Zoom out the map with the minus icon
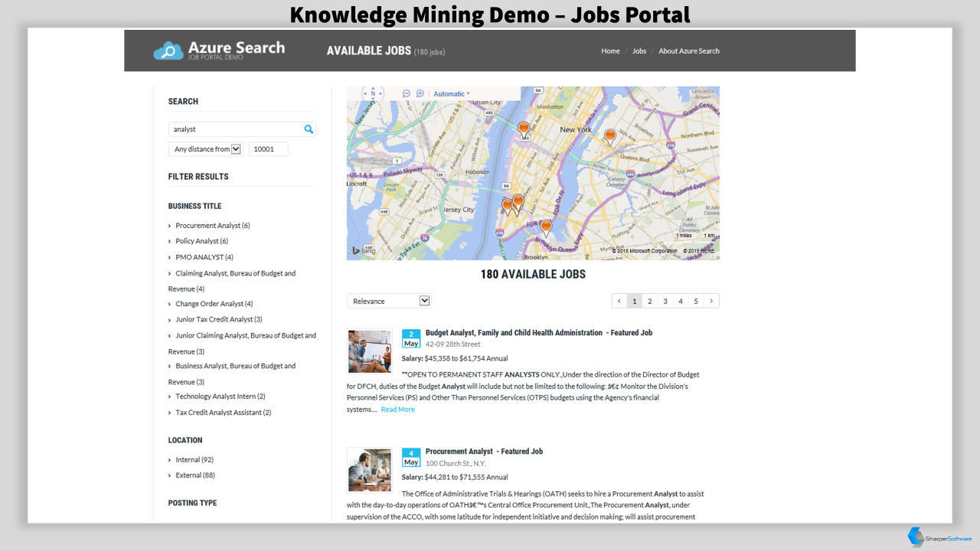This screenshot has width=980, height=551. (407, 93)
